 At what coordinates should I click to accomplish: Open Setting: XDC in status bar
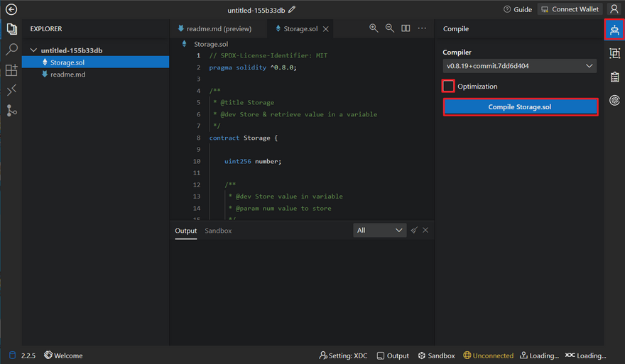tap(343, 355)
